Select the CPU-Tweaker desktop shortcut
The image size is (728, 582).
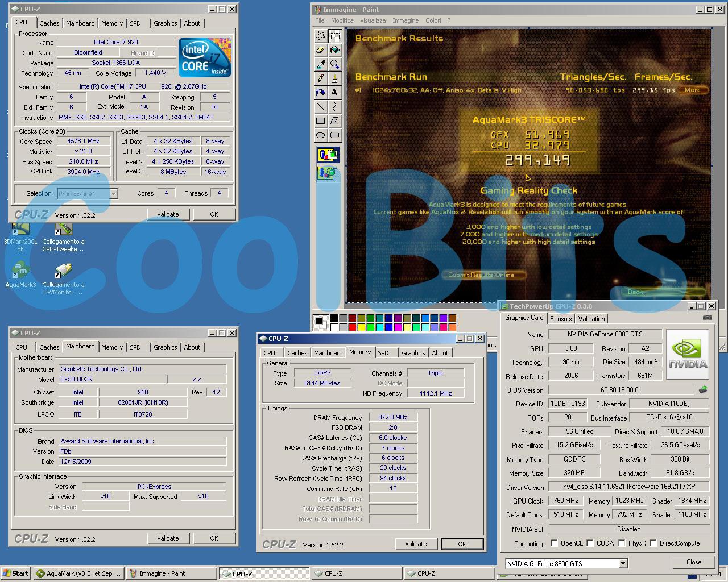pos(63,238)
